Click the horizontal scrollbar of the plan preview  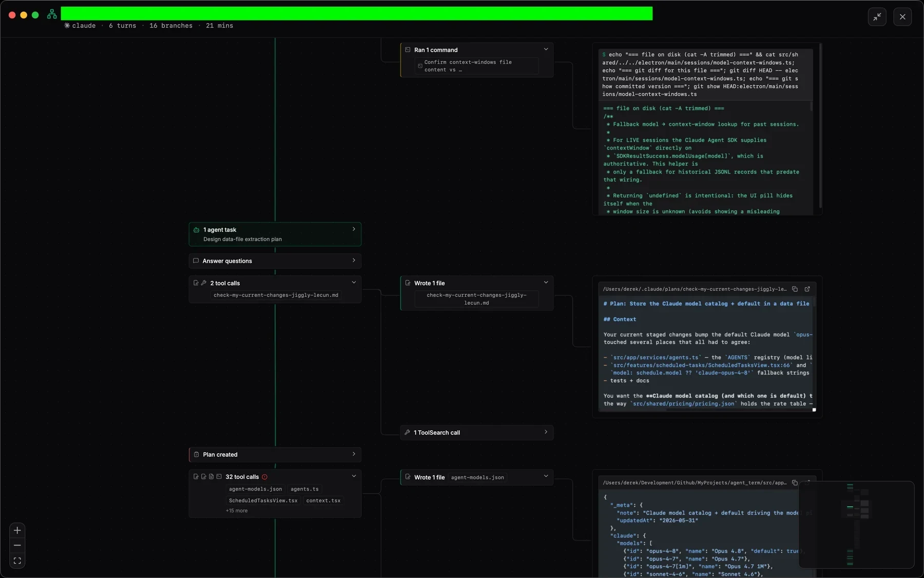pyautogui.click(x=632, y=409)
